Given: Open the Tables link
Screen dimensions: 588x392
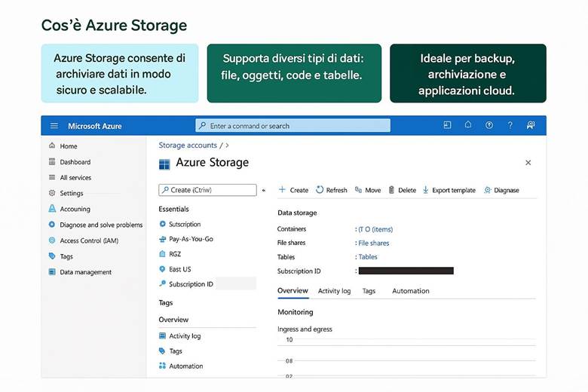Looking at the screenshot, I should [367, 257].
